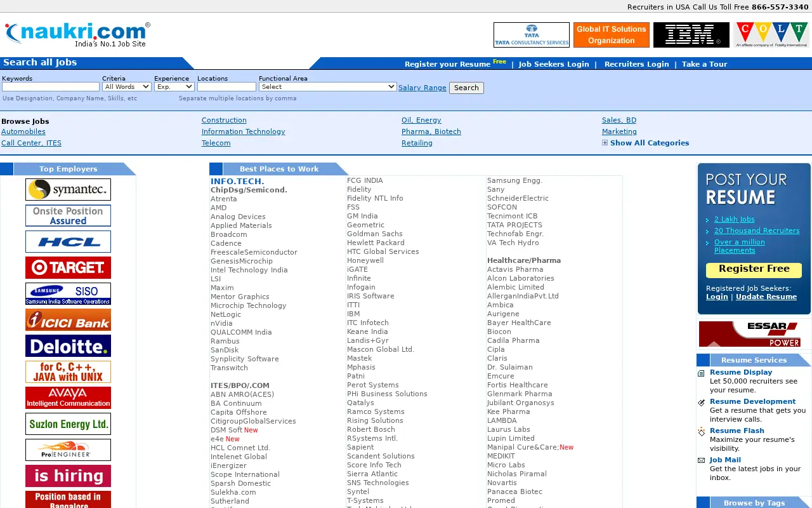The image size is (812, 508).
Task: Click the Deloitte employer logo
Action: click(x=68, y=345)
